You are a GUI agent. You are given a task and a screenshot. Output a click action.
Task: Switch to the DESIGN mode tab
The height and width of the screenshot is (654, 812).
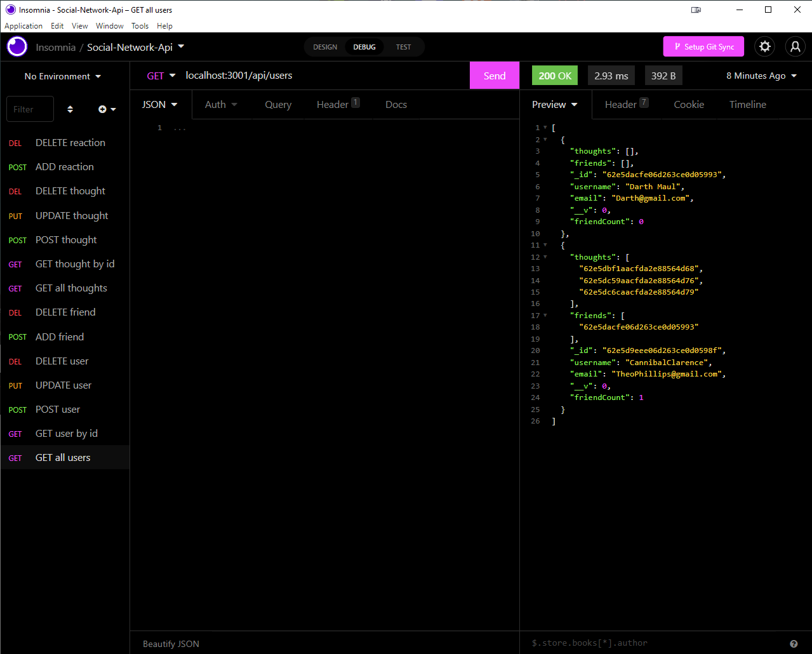324,46
